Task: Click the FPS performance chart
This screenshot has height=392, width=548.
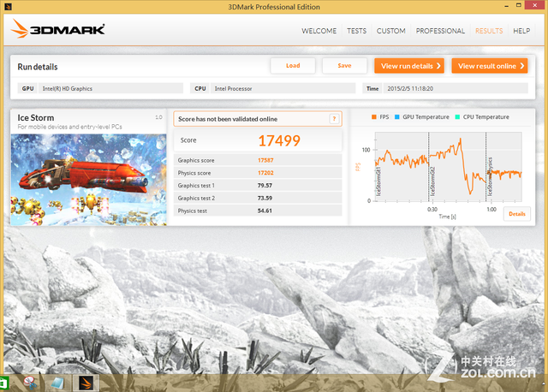Action: (x=449, y=166)
